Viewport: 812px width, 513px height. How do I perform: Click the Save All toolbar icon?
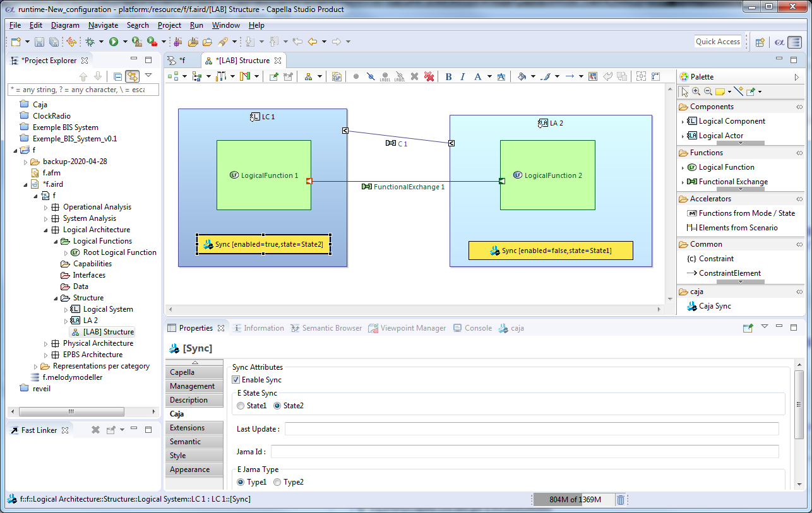[54, 42]
